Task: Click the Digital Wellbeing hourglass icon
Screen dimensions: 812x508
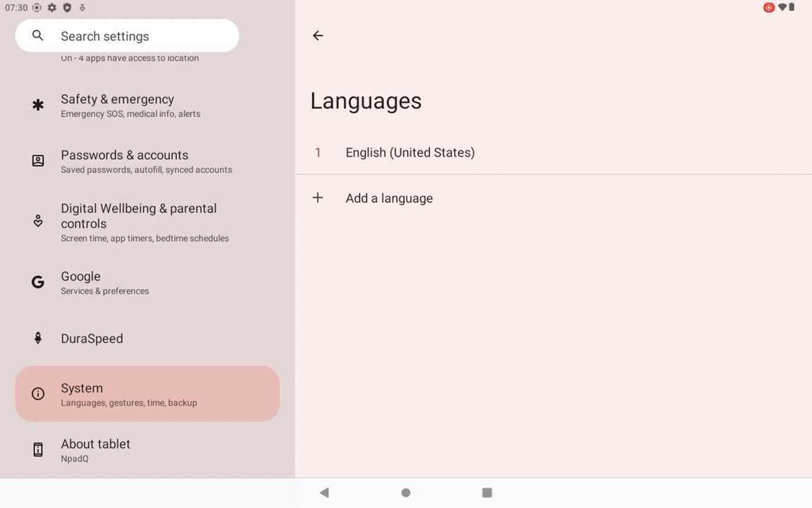Action: [37, 220]
